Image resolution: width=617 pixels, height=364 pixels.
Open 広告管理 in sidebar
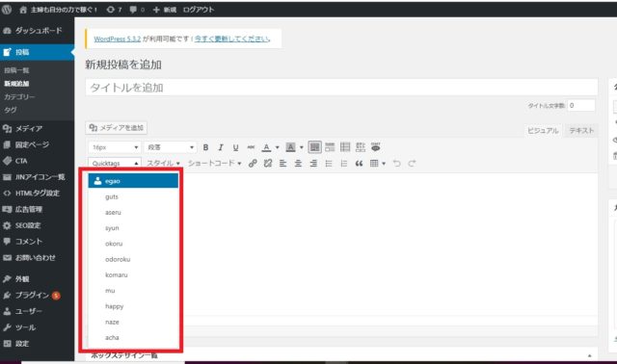click(37, 209)
